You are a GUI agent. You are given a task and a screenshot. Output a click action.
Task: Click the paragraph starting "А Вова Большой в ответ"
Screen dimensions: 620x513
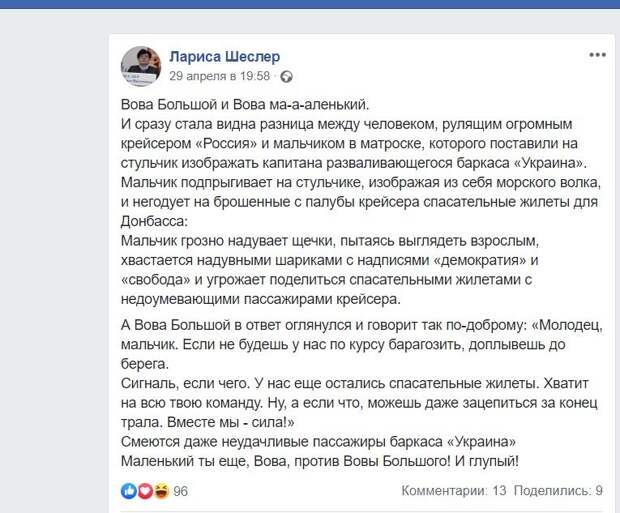(x=361, y=344)
